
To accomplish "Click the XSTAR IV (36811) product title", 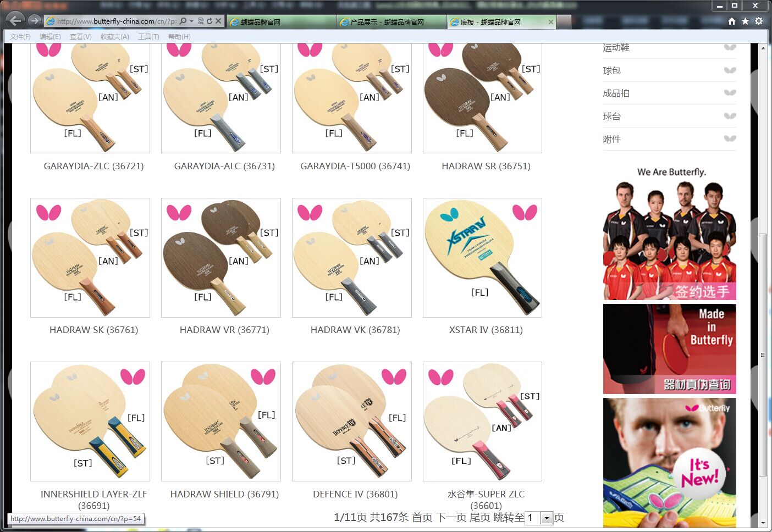I will click(x=486, y=330).
